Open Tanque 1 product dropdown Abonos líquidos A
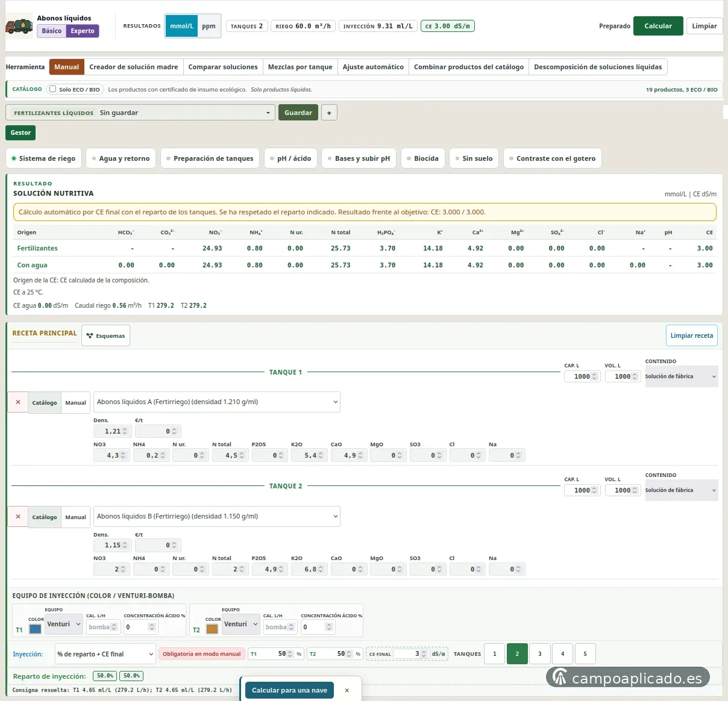 (x=217, y=402)
